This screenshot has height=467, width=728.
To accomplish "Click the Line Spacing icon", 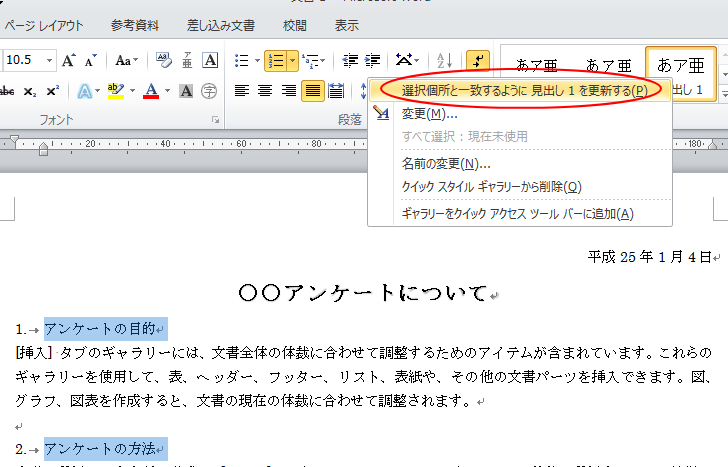I will coord(363,91).
